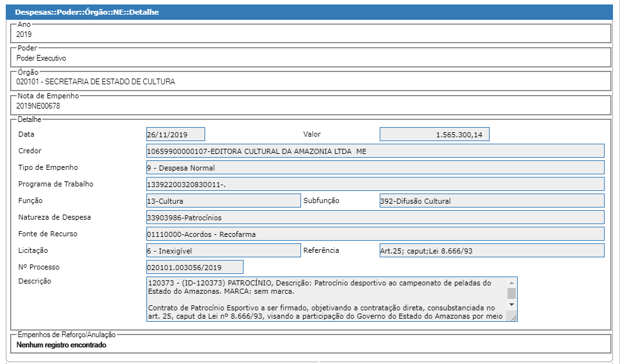
Task: Click the Valor label
Action: coord(312,134)
